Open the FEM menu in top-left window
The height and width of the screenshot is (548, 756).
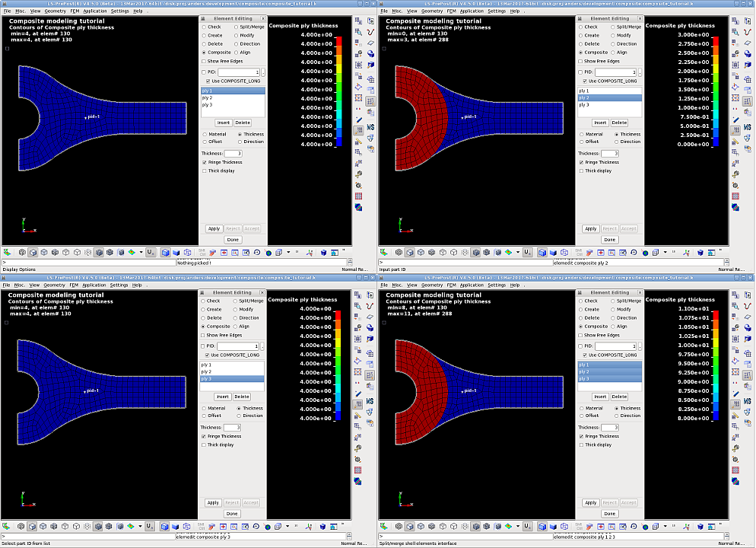[x=75, y=11]
